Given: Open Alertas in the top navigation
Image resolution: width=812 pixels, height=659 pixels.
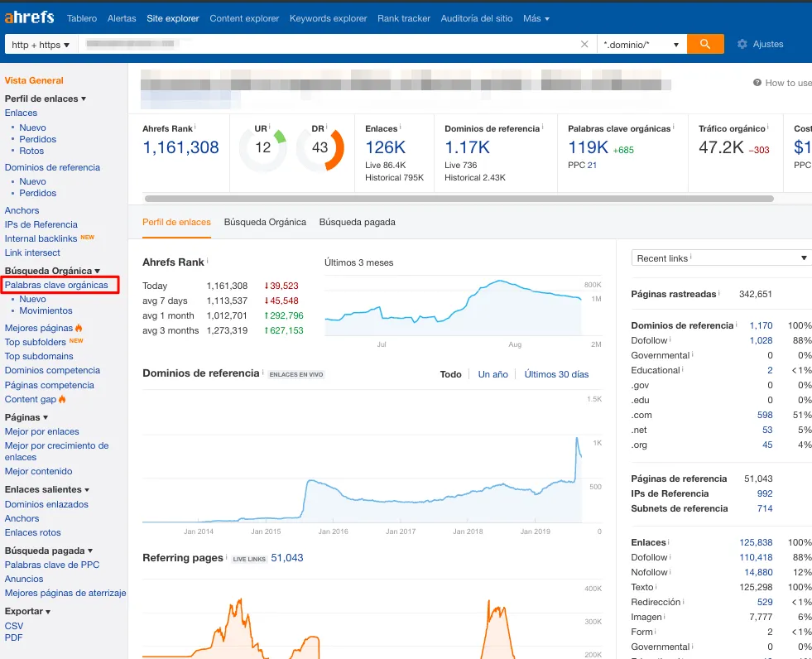Looking at the screenshot, I should tap(122, 18).
